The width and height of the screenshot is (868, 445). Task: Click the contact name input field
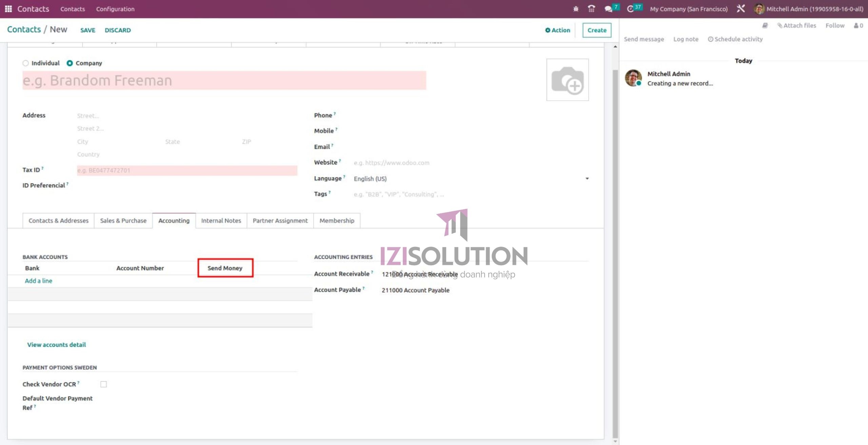[224, 80]
